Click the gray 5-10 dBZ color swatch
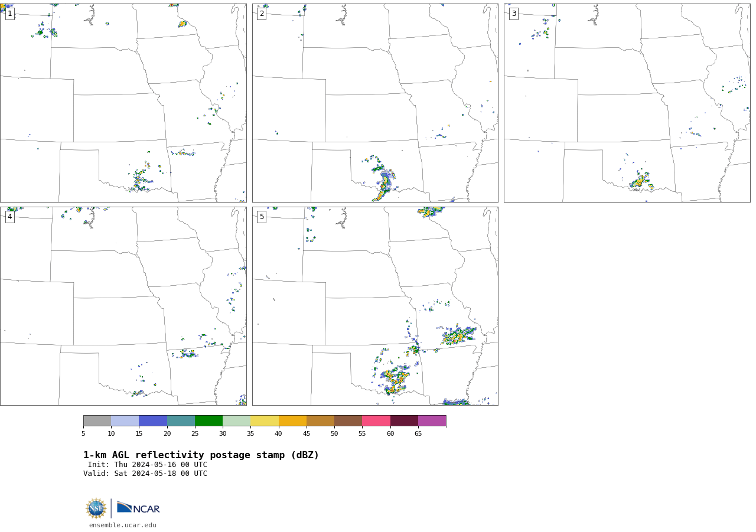Viewport: 756px width, 532px height. click(x=97, y=421)
